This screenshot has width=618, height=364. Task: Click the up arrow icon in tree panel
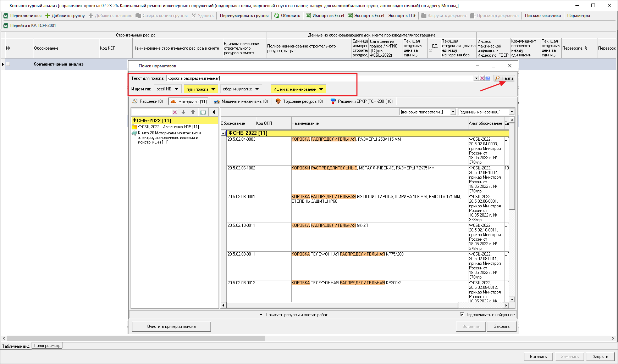[193, 112]
